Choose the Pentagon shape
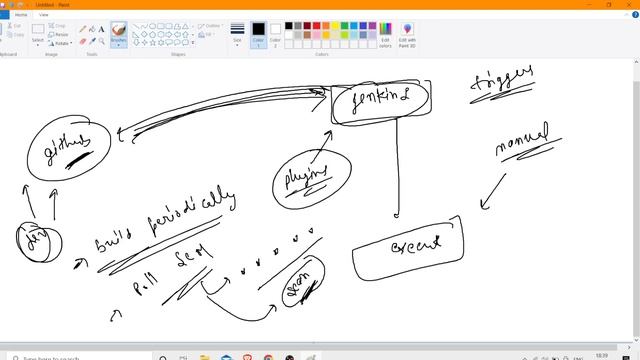Viewport: 640px width, 360px height. (x=152, y=34)
